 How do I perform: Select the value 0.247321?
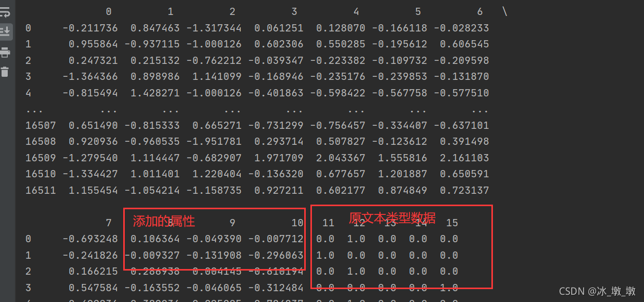coord(93,60)
